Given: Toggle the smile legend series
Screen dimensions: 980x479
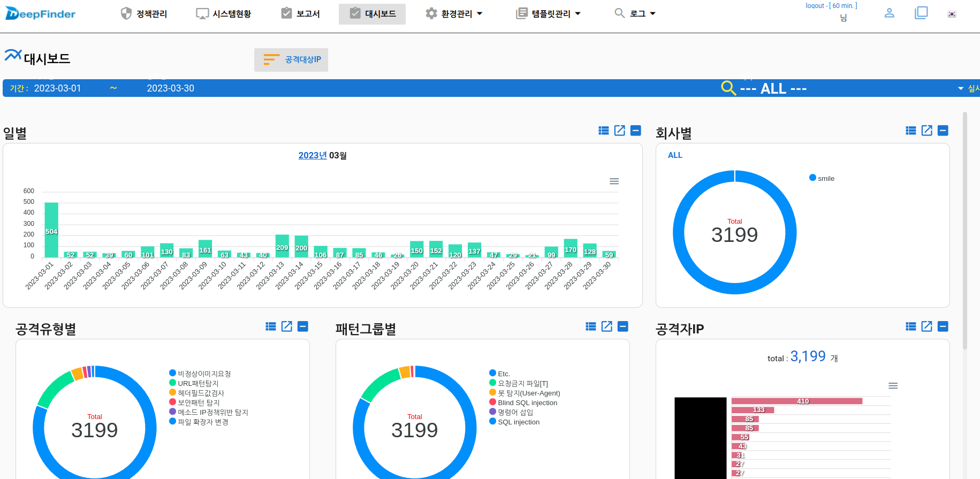Looking at the screenshot, I should [x=825, y=178].
